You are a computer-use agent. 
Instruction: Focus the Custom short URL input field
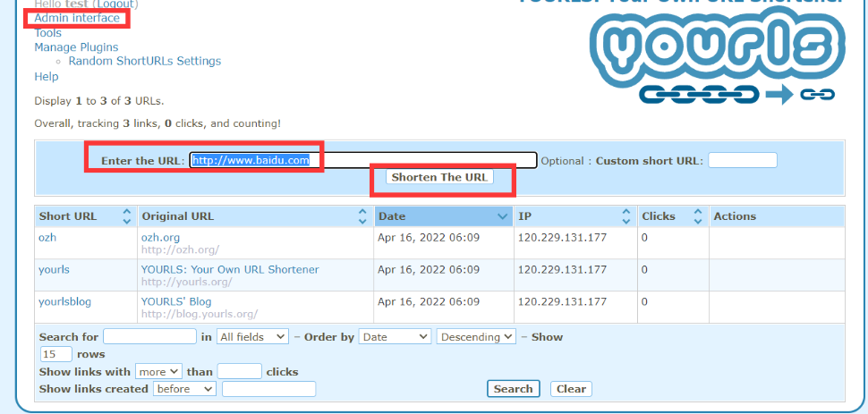pyautogui.click(x=742, y=161)
